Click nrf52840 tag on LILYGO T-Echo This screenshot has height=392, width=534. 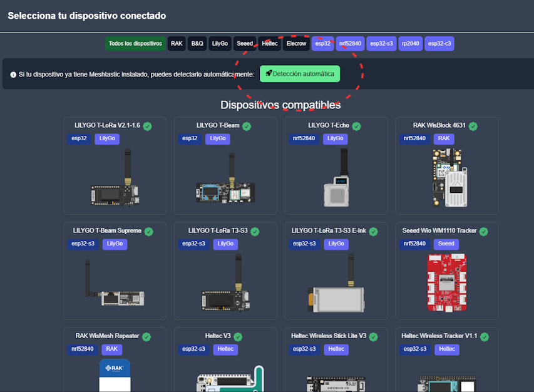point(304,138)
